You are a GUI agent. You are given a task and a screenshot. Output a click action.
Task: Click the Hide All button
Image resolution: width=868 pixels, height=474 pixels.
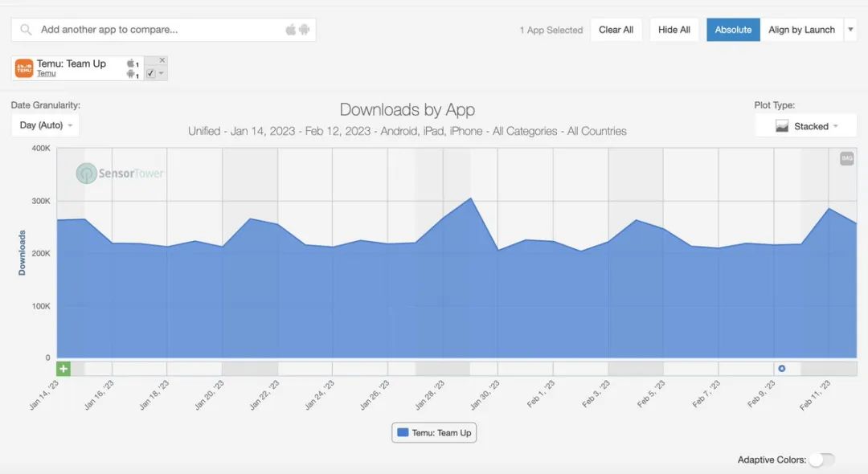[x=674, y=29]
